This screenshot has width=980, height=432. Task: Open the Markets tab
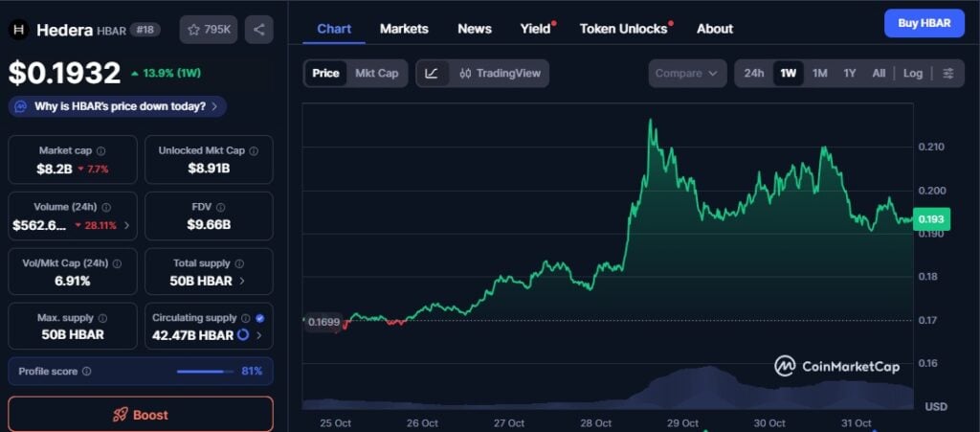pos(404,29)
